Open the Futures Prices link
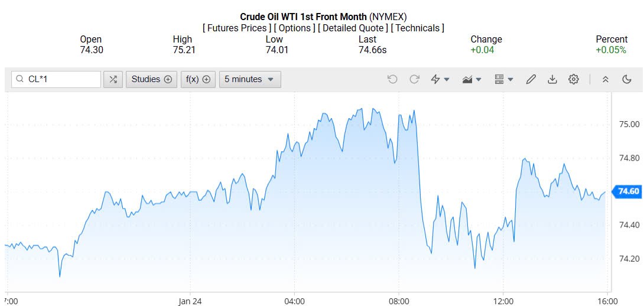This screenshot has height=306, width=644. pyautogui.click(x=237, y=28)
